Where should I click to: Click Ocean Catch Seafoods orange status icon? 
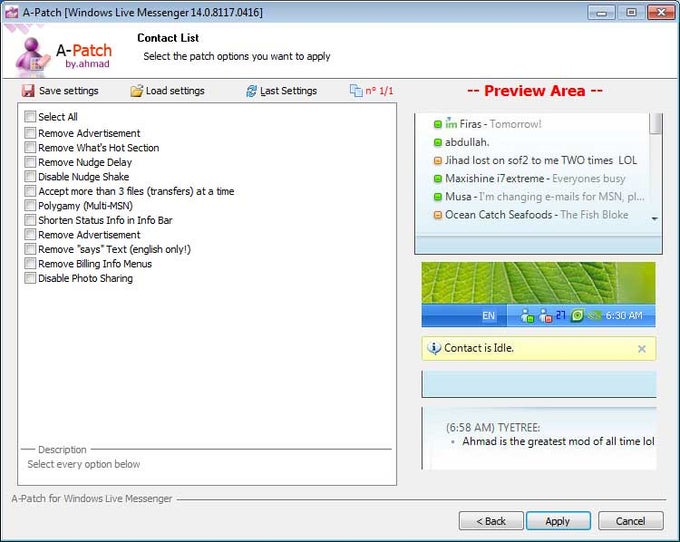pyautogui.click(x=438, y=215)
